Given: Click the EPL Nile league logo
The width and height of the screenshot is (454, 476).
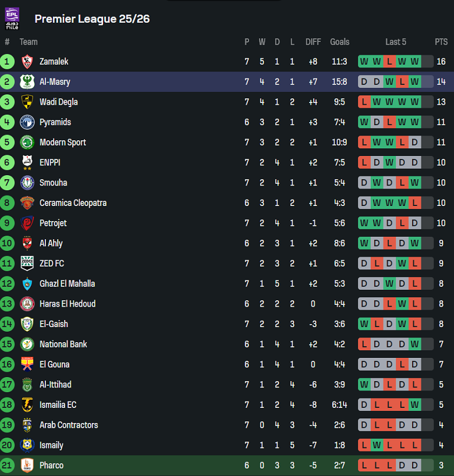Looking at the screenshot, I should 12,19.
